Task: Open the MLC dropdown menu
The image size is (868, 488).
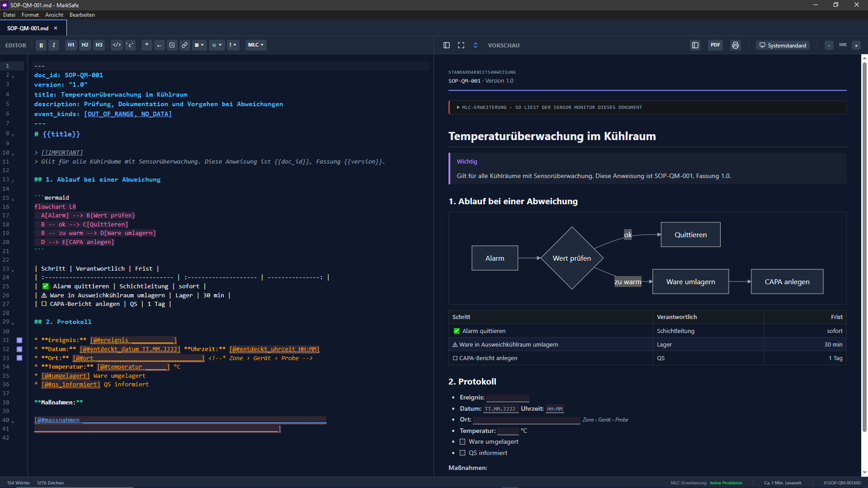Action: 256,45
